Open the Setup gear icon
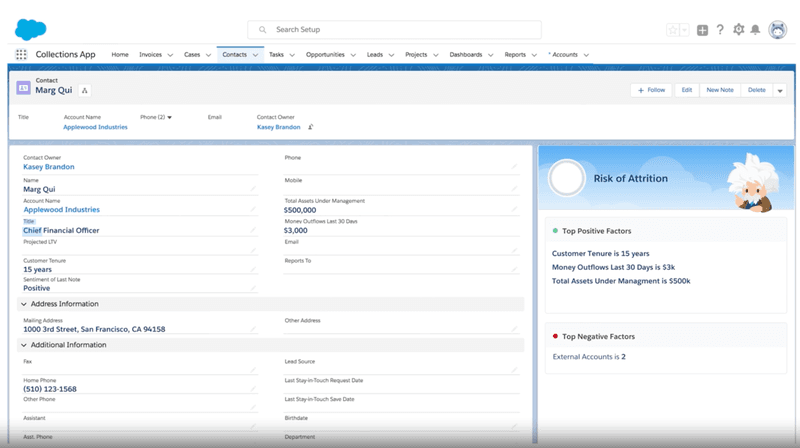The image size is (800, 448). click(738, 30)
